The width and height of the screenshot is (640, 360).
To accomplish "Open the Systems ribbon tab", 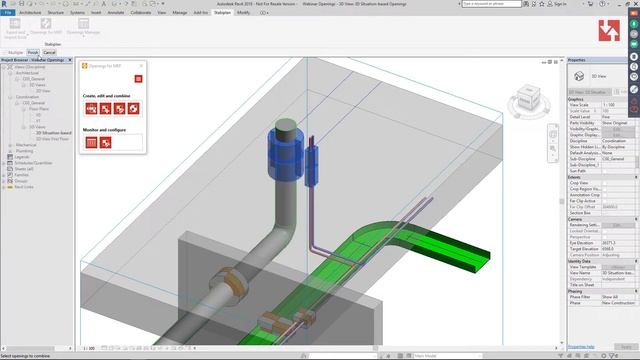I will tap(77, 13).
